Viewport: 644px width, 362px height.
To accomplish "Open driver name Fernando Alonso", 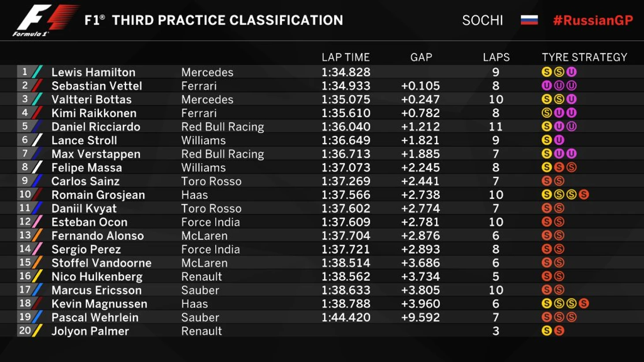I will click(97, 236).
